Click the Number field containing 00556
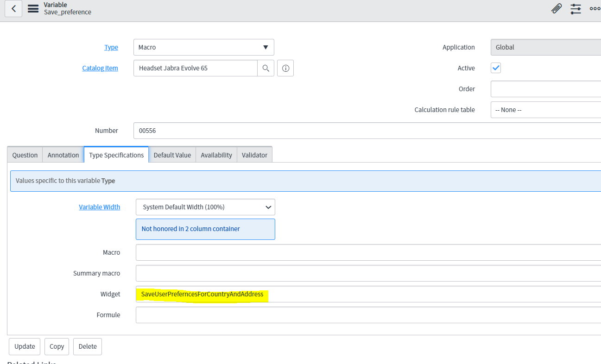 (x=366, y=131)
